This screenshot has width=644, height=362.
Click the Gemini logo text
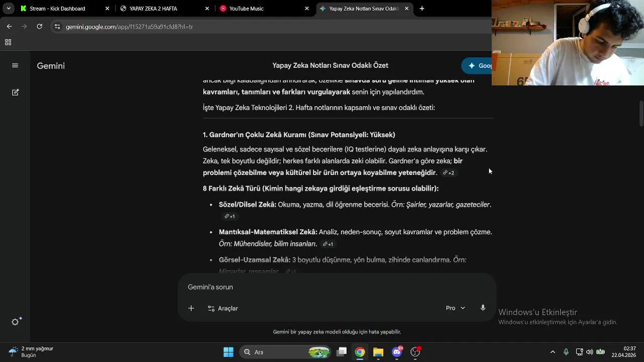pos(51,66)
